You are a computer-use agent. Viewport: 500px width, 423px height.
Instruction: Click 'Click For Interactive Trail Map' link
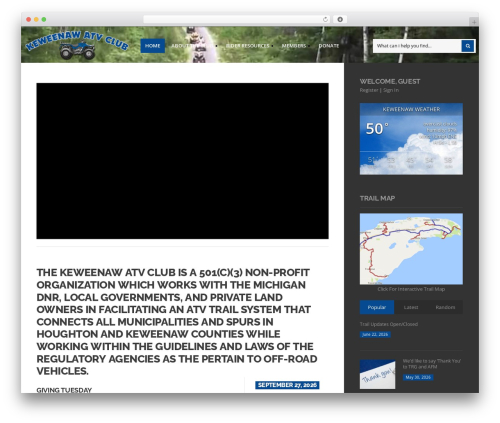coord(411,289)
